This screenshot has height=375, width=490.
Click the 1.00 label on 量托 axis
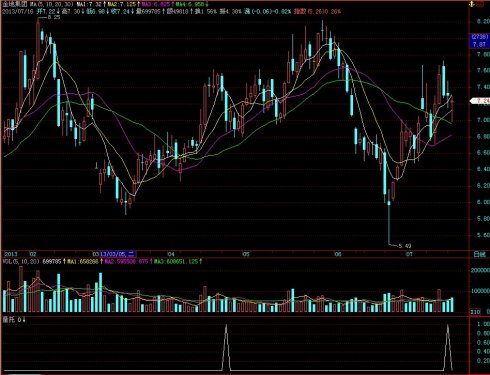coord(483,324)
